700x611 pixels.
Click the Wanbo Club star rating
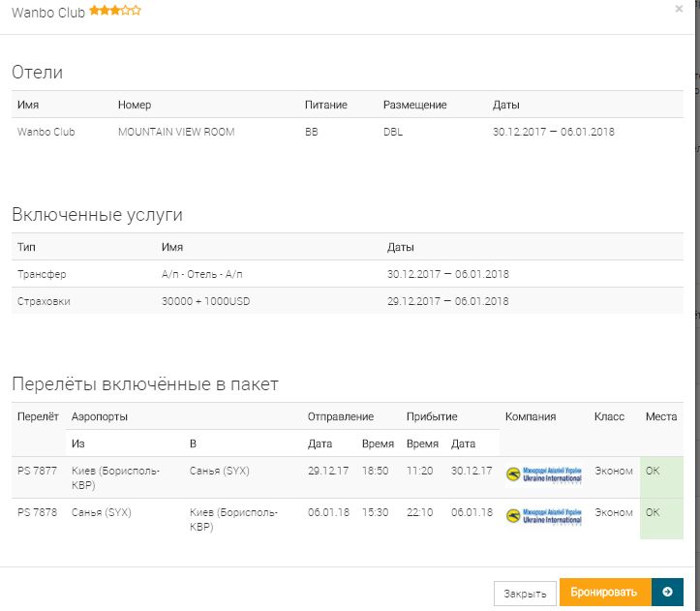(x=115, y=11)
